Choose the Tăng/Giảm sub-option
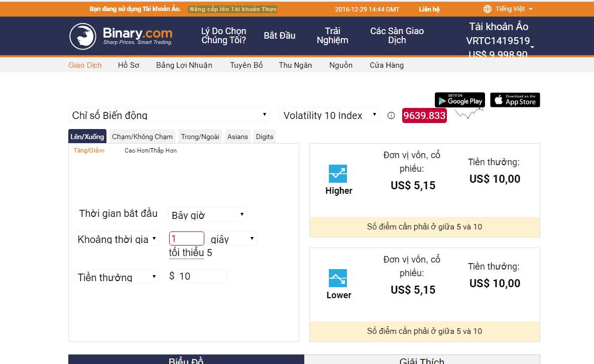 pyautogui.click(x=89, y=151)
